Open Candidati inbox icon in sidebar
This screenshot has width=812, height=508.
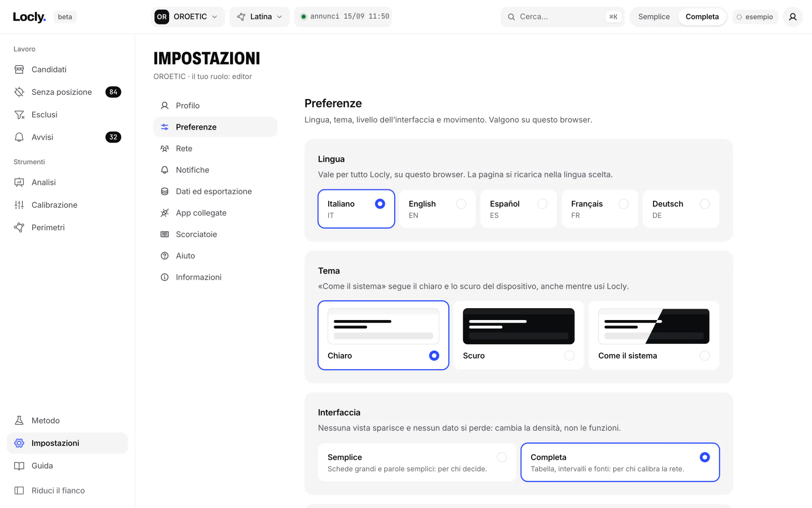pyautogui.click(x=19, y=69)
